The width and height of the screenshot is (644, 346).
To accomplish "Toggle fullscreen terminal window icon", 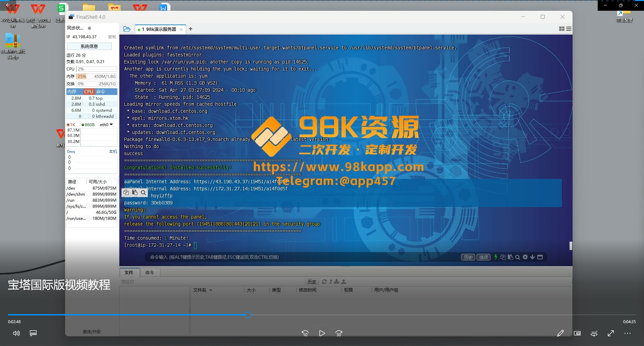I will 540,257.
